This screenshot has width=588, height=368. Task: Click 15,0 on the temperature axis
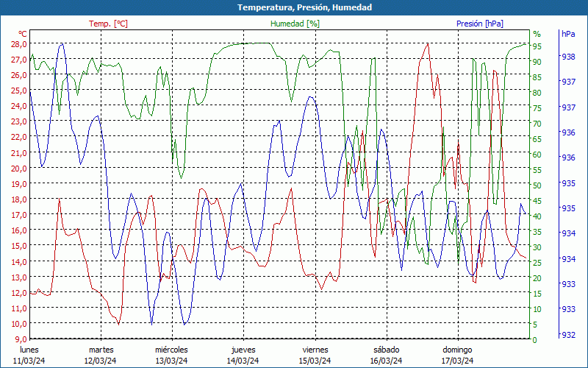pyautogui.click(x=19, y=246)
